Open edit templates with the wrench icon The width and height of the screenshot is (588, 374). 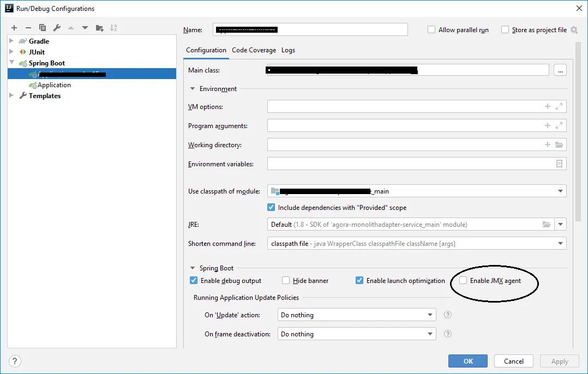point(56,28)
